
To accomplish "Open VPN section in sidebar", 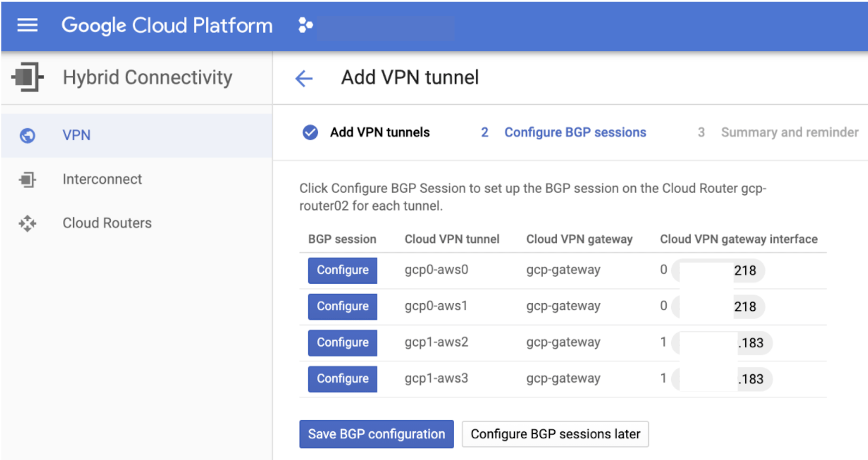I will (x=137, y=136).
